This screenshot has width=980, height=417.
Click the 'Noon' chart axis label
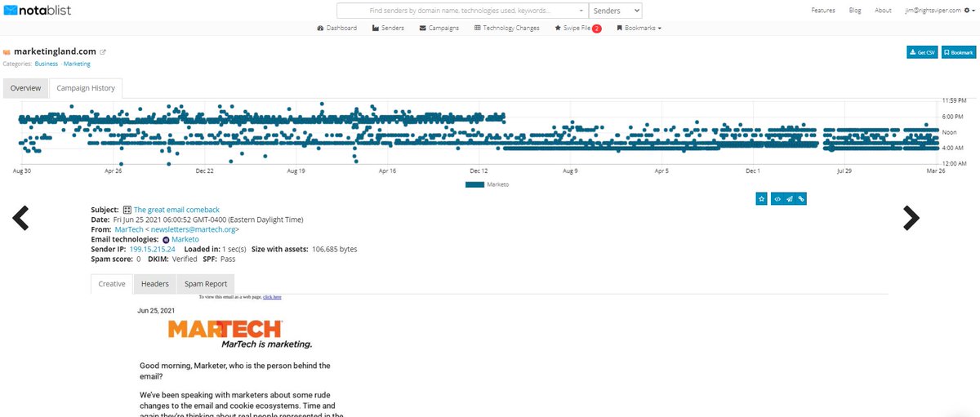coord(950,131)
